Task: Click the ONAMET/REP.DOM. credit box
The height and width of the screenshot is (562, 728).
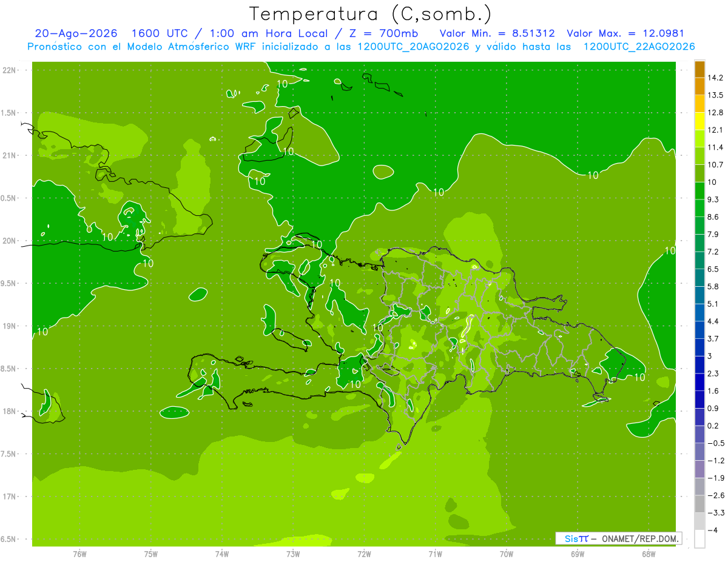Action: [619, 538]
